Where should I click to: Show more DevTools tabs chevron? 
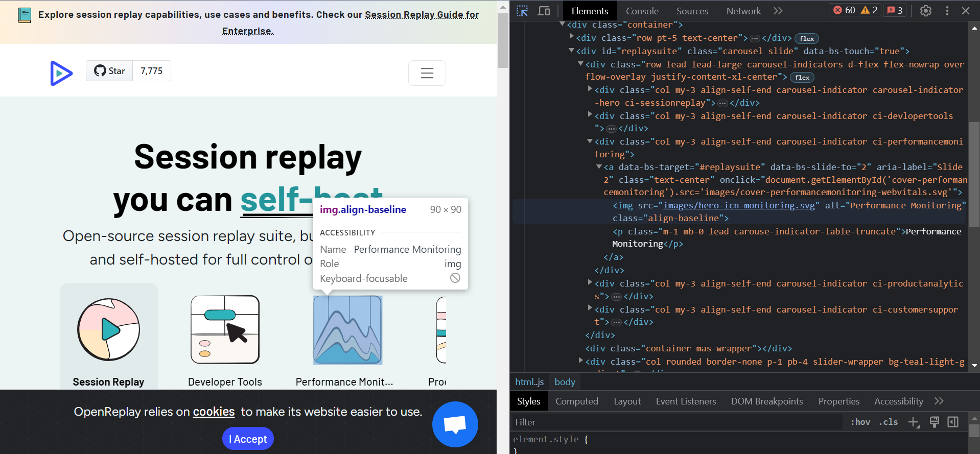(x=778, y=11)
